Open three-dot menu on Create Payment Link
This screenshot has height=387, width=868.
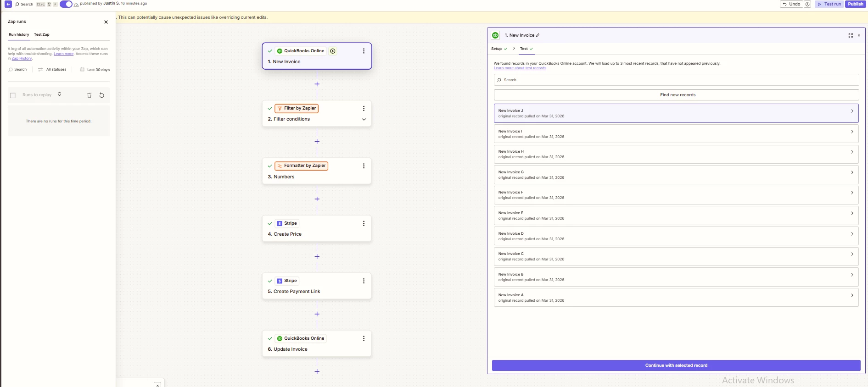pos(364,281)
